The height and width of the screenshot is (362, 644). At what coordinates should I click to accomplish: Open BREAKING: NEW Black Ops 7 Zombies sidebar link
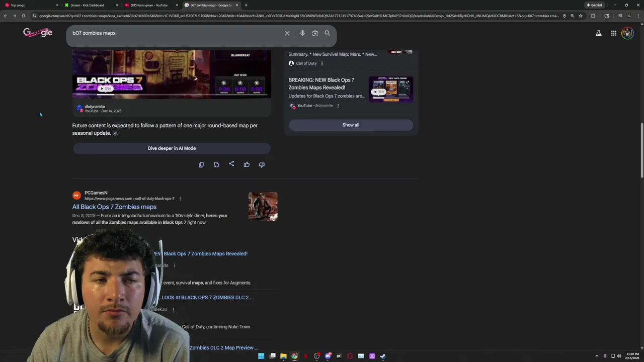point(321,83)
